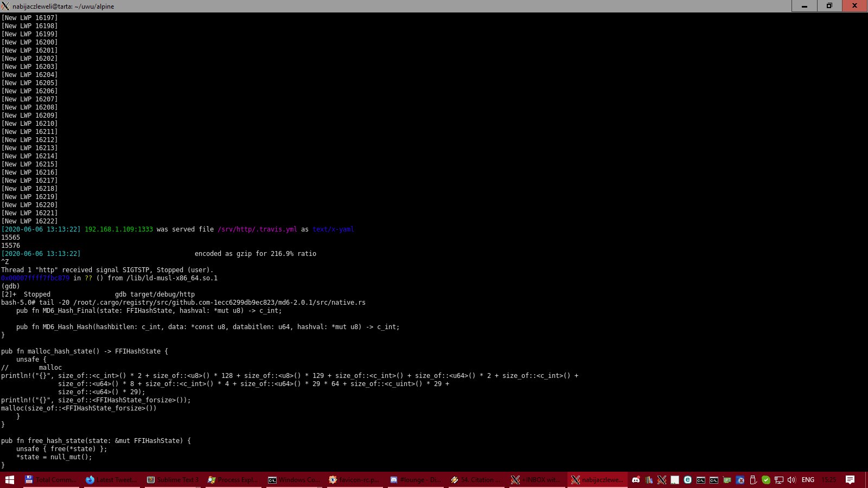Click the green checkmark tray icon

[x=766, y=480]
